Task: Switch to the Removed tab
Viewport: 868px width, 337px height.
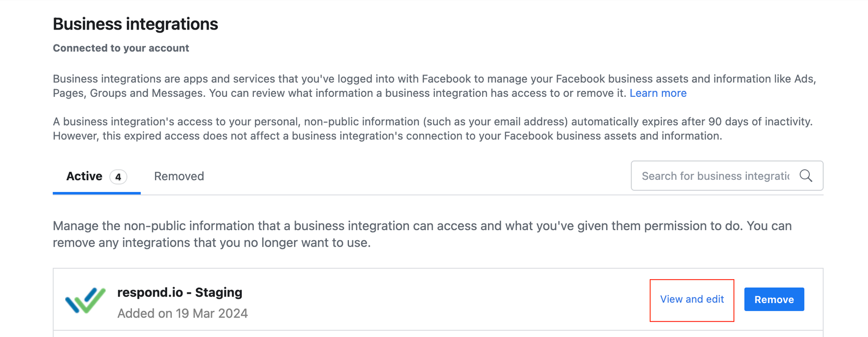Action: 179,176
